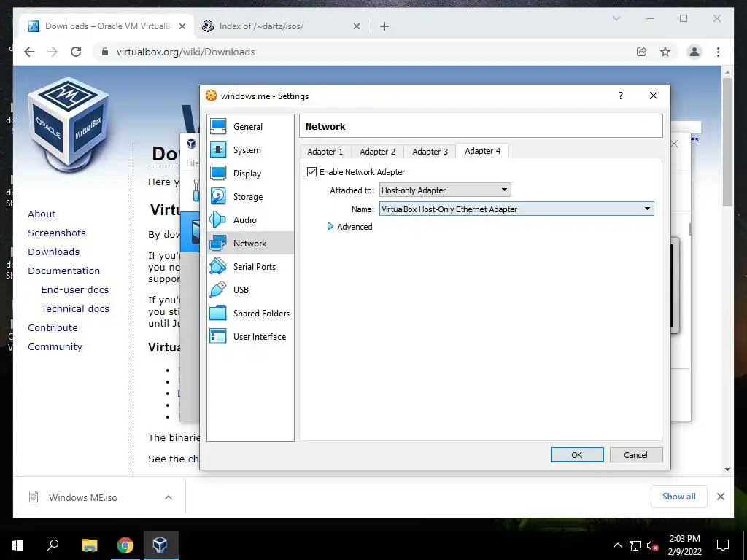Click the muted volume tray icon

[652, 545]
